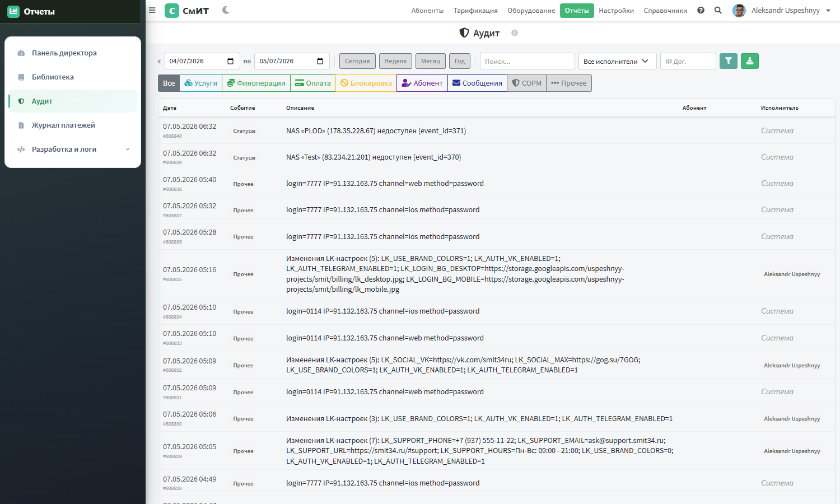Open Справочники in top navigation
This screenshot has height=504, width=840.
(x=665, y=11)
